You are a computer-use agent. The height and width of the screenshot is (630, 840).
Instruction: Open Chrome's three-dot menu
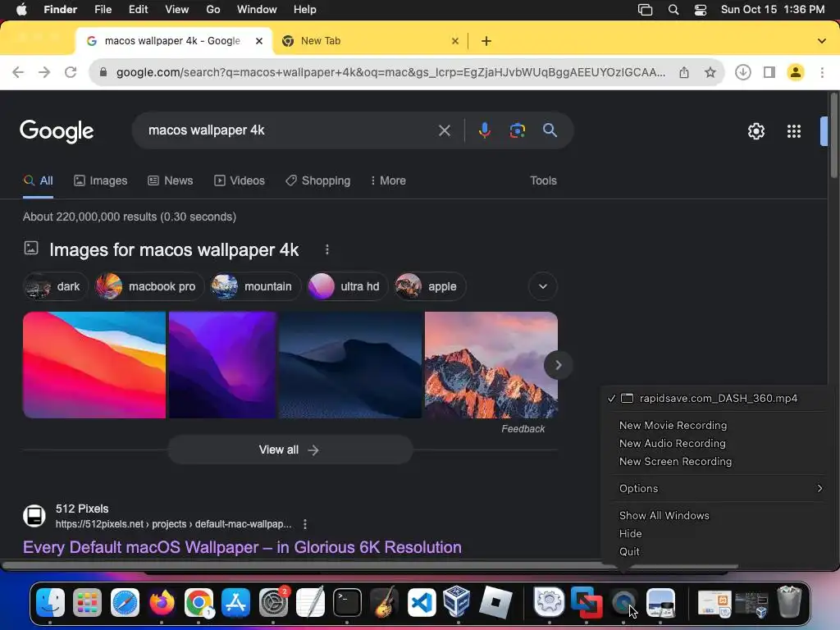point(822,72)
